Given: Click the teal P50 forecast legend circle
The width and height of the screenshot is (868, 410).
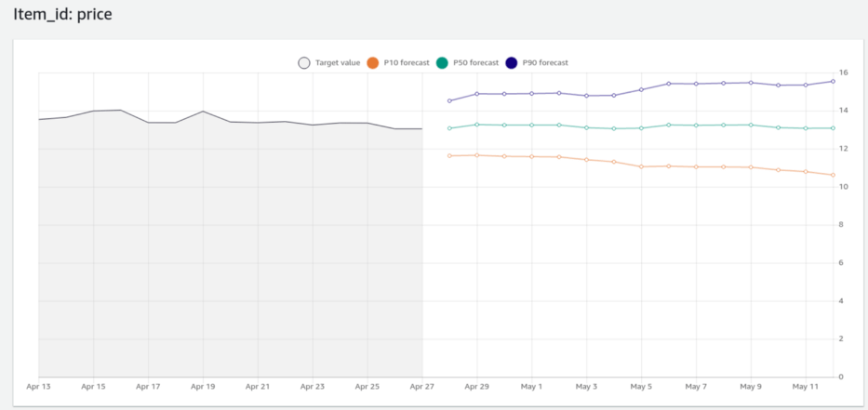Looking at the screenshot, I should (x=442, y=63).
